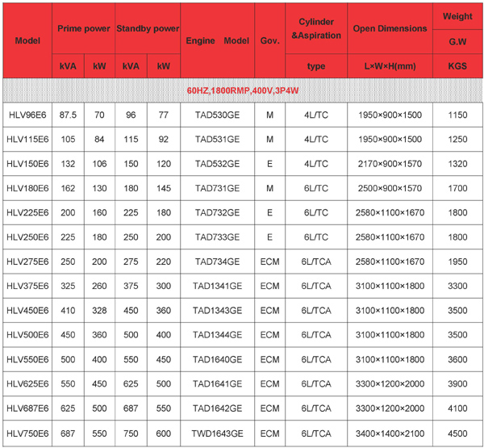Click the Gov. column header
Viewport: 484px width, 448px height.
coord(269,40)
